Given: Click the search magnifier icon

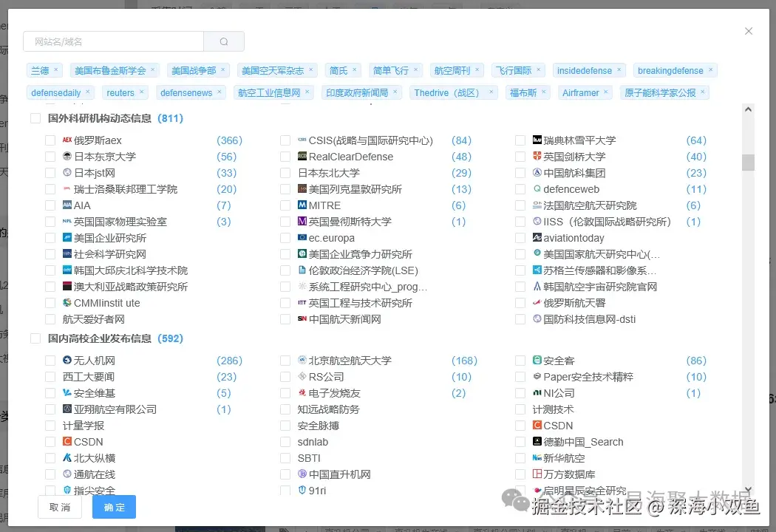Looking at the screenshot, I should click(x=223, y=41).
